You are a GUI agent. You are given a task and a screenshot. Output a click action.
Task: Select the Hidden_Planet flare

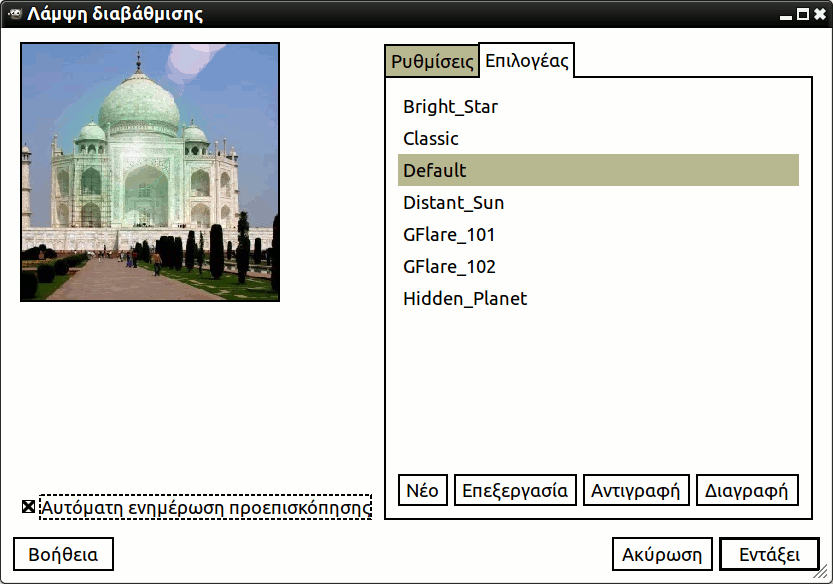tap(465, 298)
